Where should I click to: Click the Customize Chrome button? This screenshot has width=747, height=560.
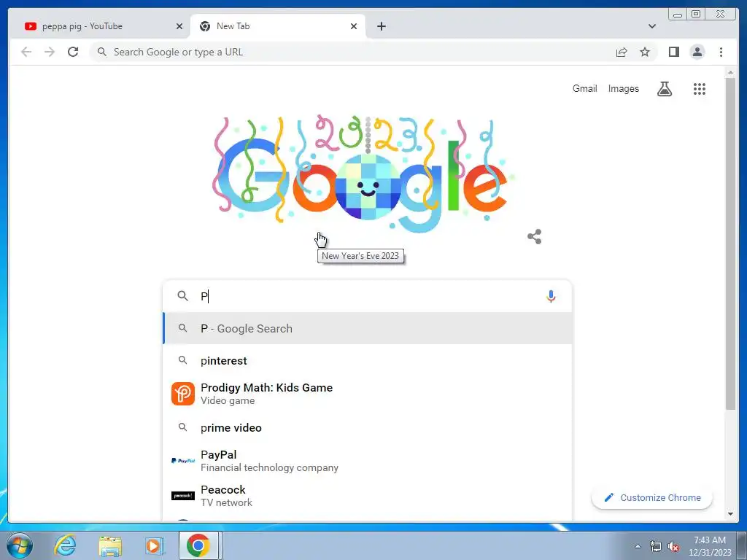[x=651, y=497]
